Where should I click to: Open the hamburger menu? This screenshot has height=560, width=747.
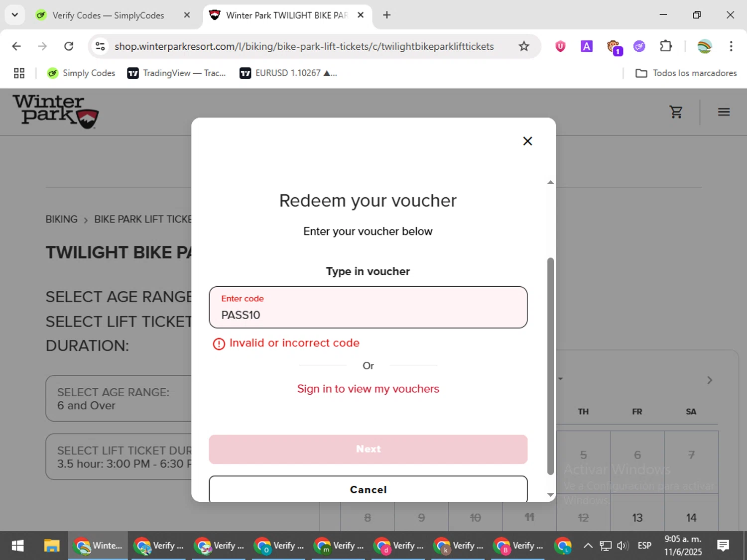(x=724, y=112)
